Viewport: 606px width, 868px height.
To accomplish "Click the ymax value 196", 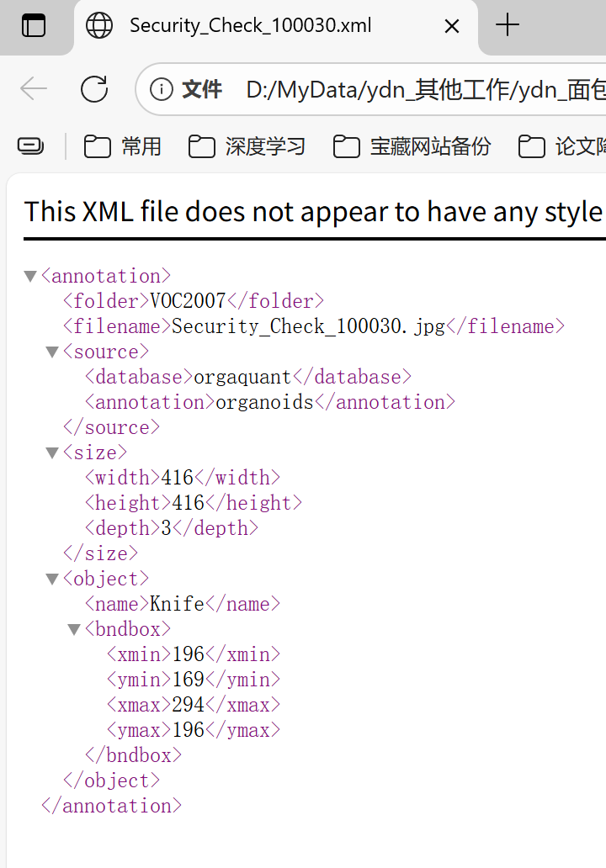I will (189, 730).
